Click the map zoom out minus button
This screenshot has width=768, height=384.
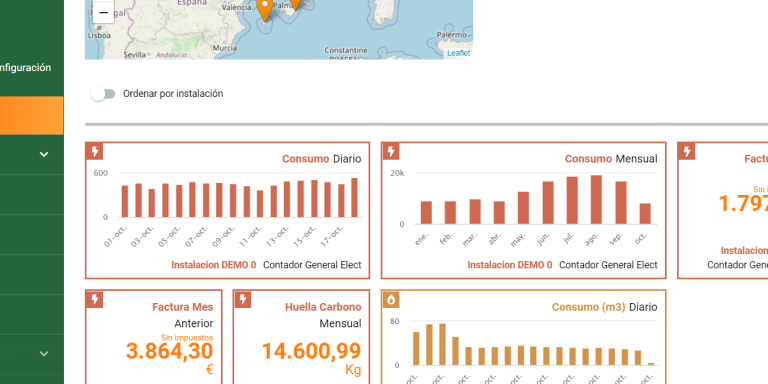[103, 13]
